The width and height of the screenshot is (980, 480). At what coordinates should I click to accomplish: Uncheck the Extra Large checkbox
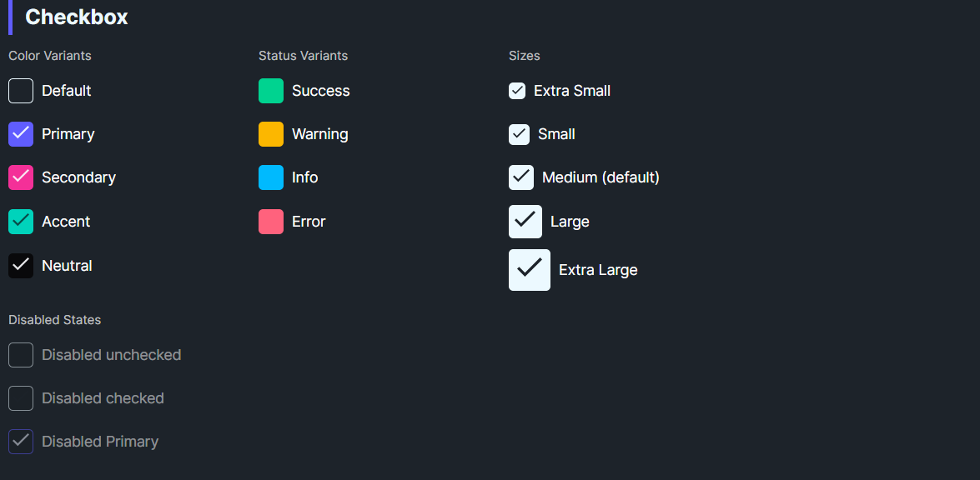point(529,269)
